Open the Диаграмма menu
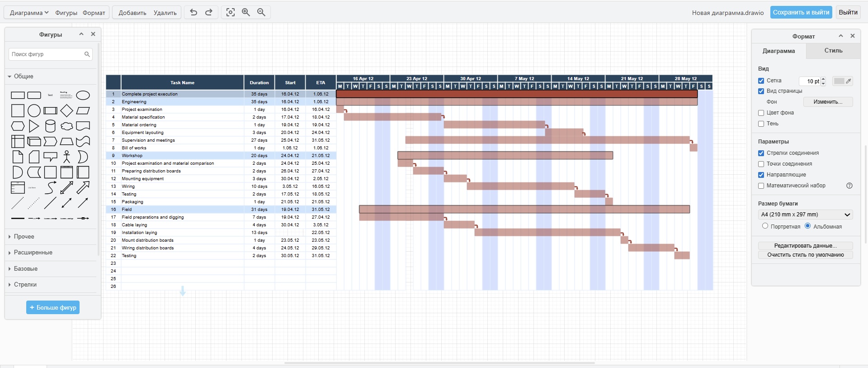Image resolution: width=868 pixels, height=368 pixels. [x=29, y=13]
